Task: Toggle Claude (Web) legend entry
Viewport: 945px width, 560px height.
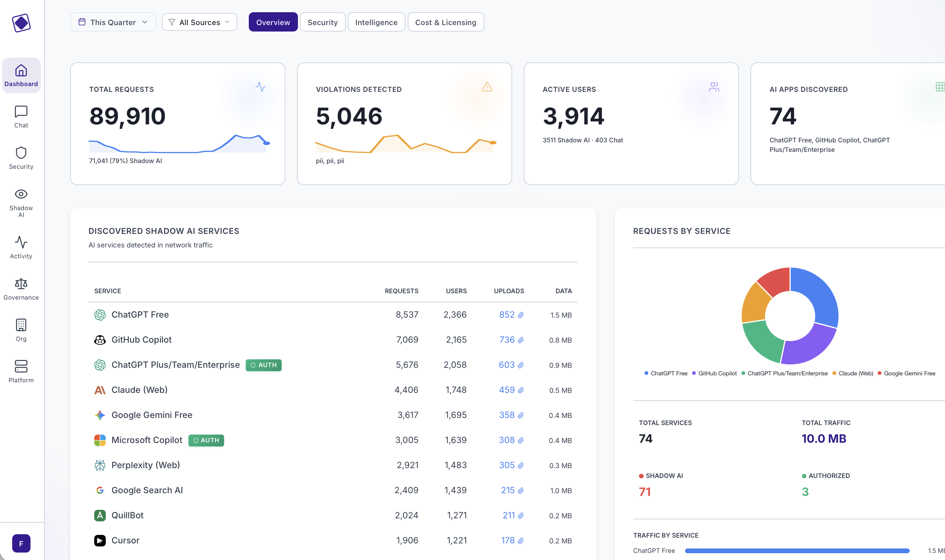Action: 852,374
